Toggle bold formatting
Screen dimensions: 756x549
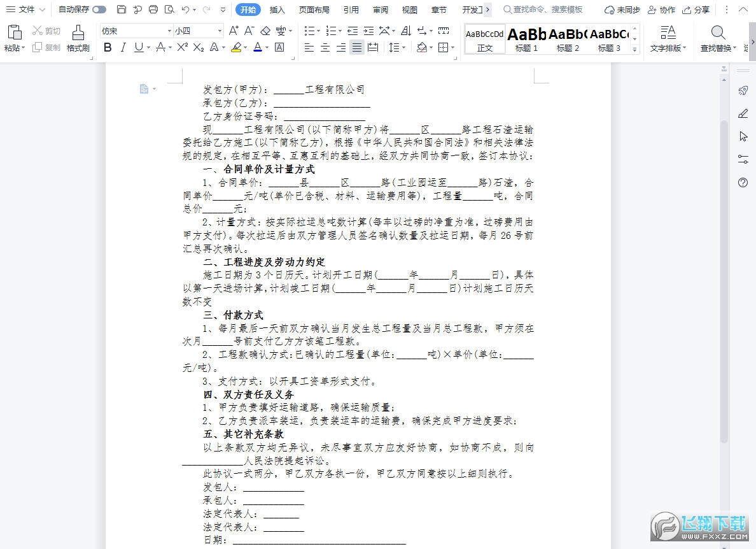[108, 47]
